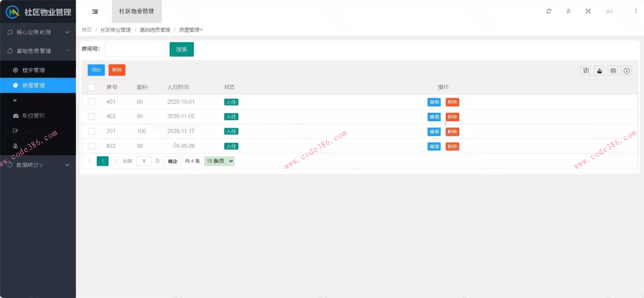Toggle the select-all header checkbox
Screen dimensions: 644x298
[91, 87]
